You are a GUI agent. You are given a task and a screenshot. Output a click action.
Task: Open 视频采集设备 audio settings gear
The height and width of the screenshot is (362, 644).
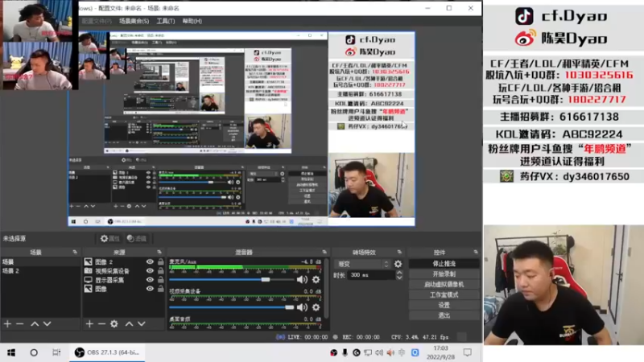316,307
